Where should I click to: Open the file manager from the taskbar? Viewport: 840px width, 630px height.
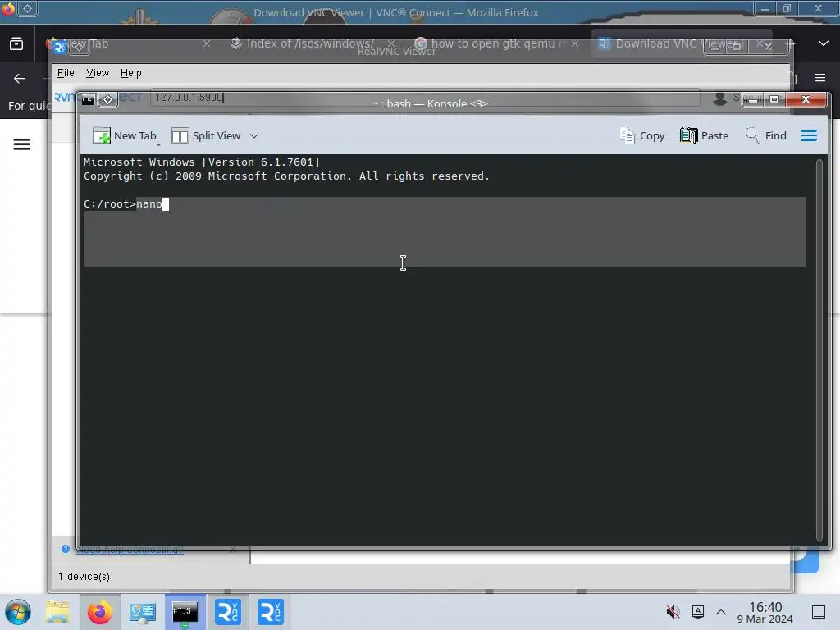[x=57, y=612]
